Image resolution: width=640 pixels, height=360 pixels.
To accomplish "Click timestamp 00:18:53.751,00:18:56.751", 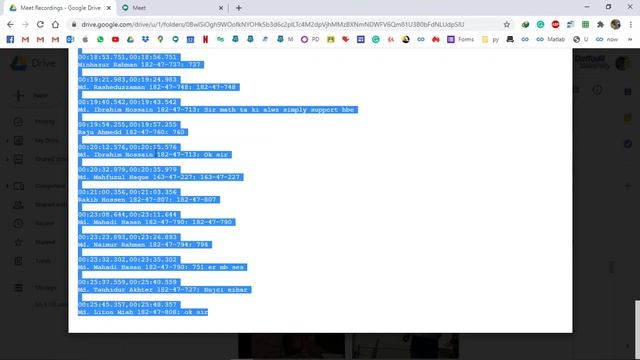I will point(127,57).
